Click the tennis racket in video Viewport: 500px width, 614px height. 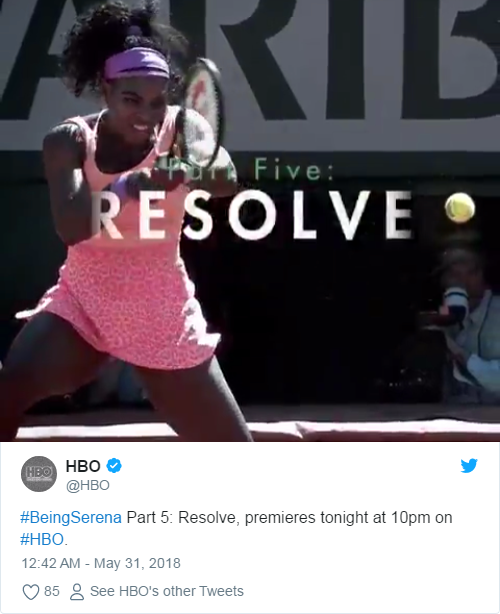(x=202, y=112)
